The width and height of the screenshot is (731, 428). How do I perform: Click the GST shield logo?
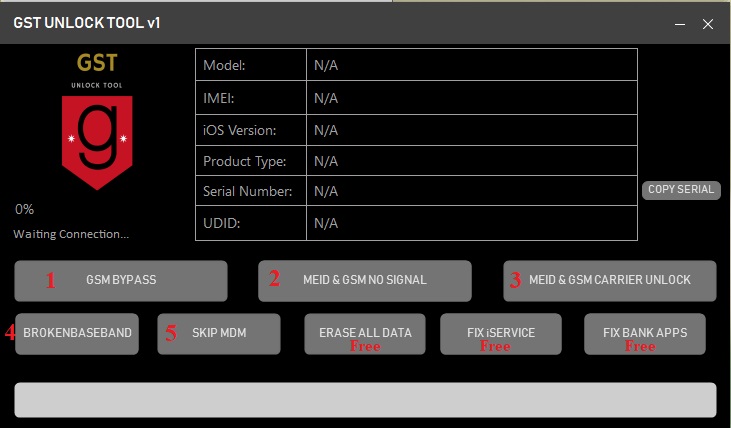click(x=97, y=142)
